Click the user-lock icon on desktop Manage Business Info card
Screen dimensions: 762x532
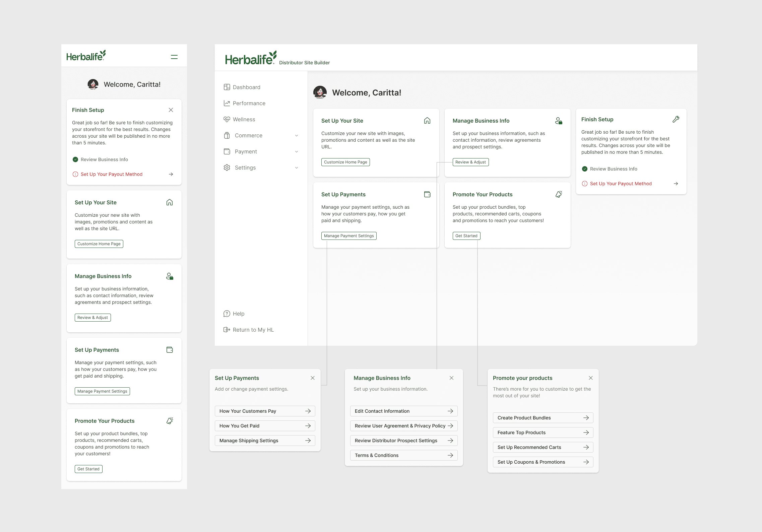(x=559, y=121)
